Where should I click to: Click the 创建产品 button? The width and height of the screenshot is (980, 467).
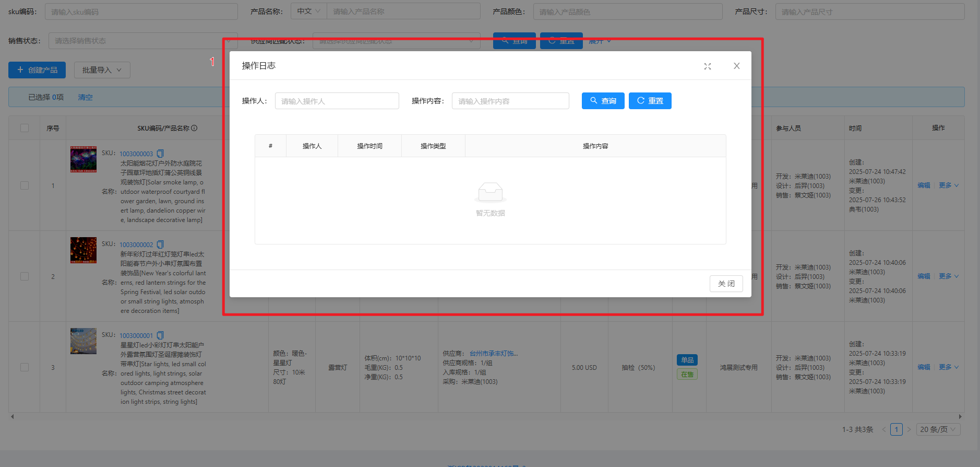click(37, 70)
